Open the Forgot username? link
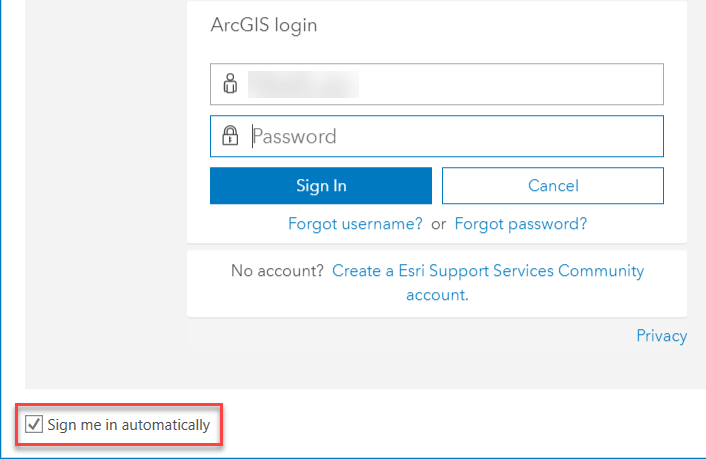 (x=355, y=223)
